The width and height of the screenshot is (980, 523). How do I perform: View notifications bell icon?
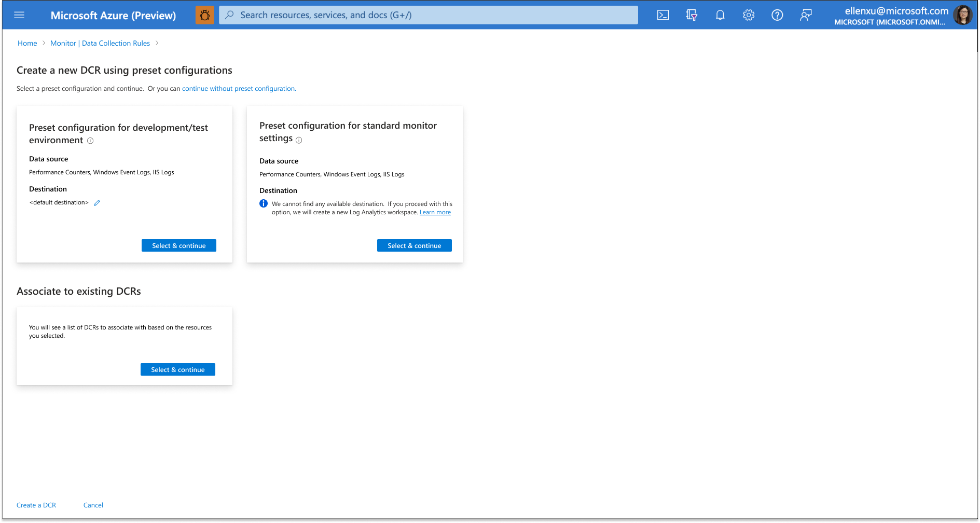click(720, 15)
